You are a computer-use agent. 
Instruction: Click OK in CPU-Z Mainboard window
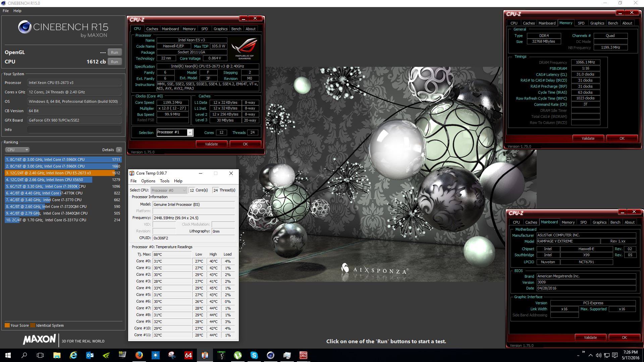624,337
